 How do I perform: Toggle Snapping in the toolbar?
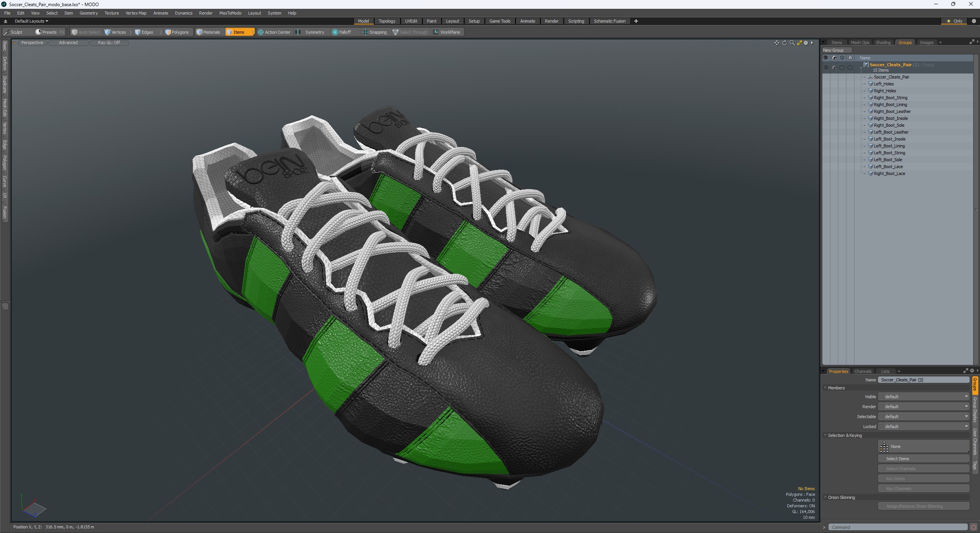click(x=375, y=32)
